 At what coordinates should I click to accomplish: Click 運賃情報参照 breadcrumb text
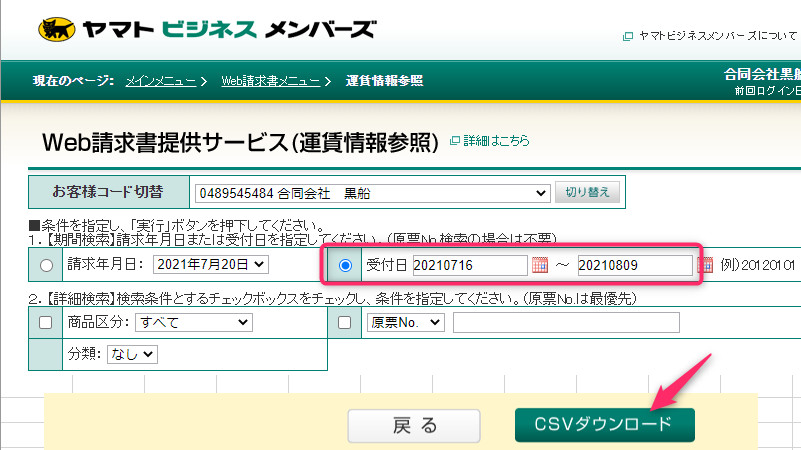point(384,81)
